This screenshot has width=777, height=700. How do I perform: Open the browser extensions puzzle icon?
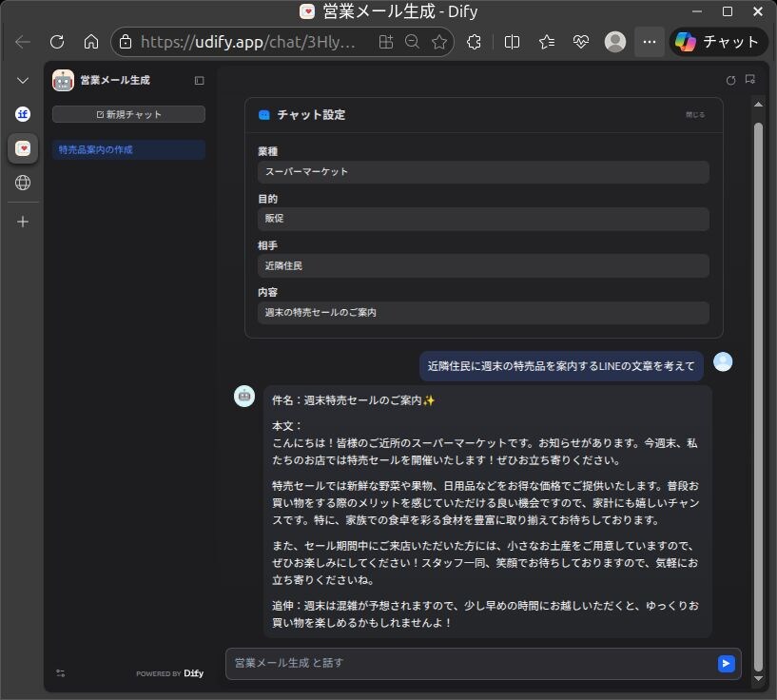[475, 42]
